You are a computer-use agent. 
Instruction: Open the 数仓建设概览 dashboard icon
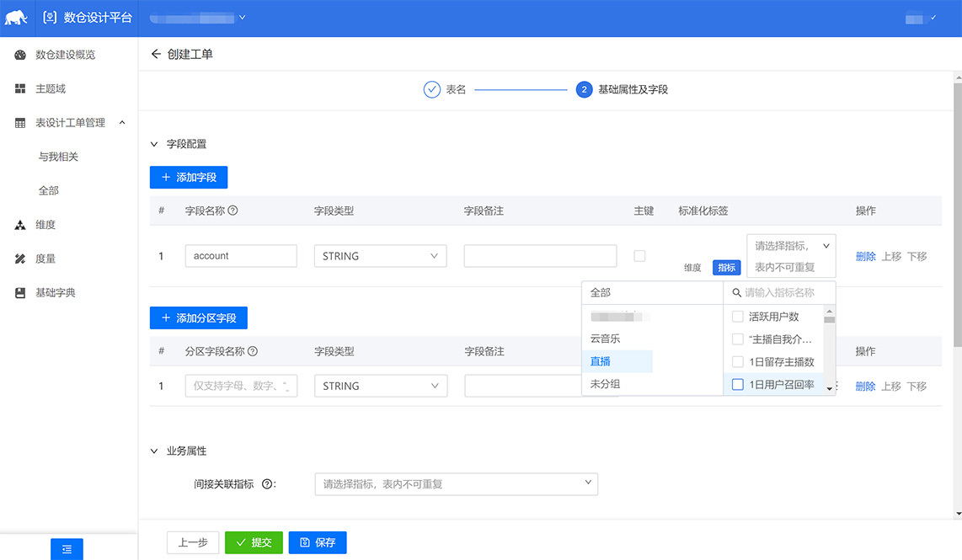tap(20, 55)
